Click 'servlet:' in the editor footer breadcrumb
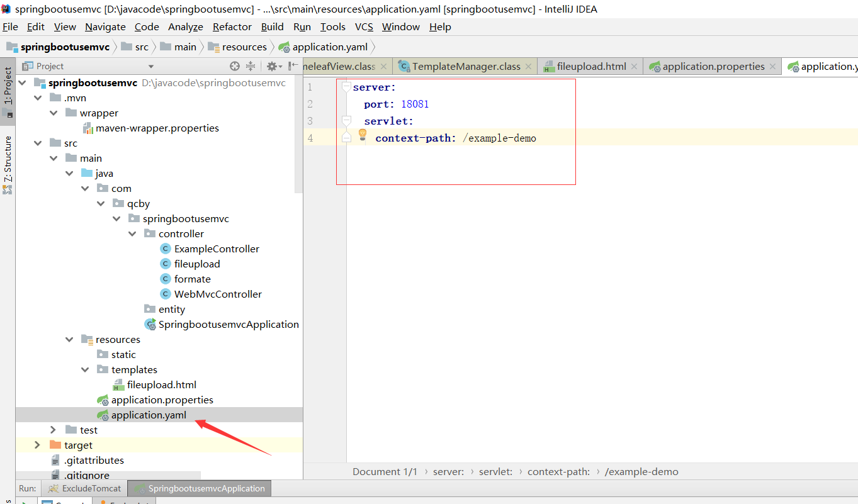858x504 pixels. click(495, 471)
